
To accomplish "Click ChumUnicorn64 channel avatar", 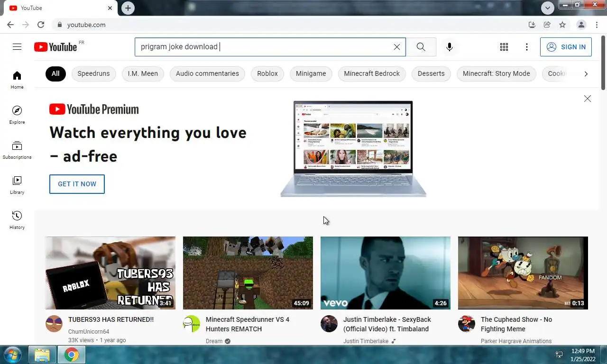I will point(54,324).
